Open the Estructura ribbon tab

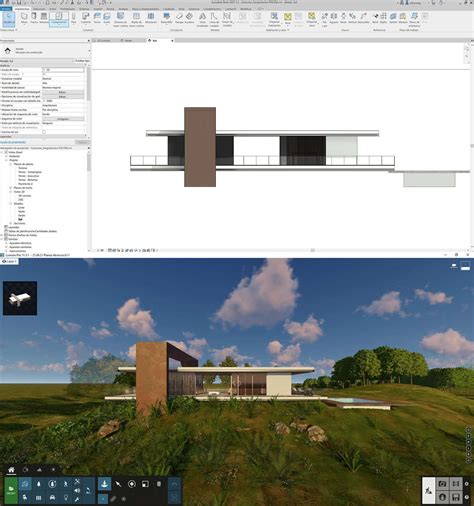point(39,9)
